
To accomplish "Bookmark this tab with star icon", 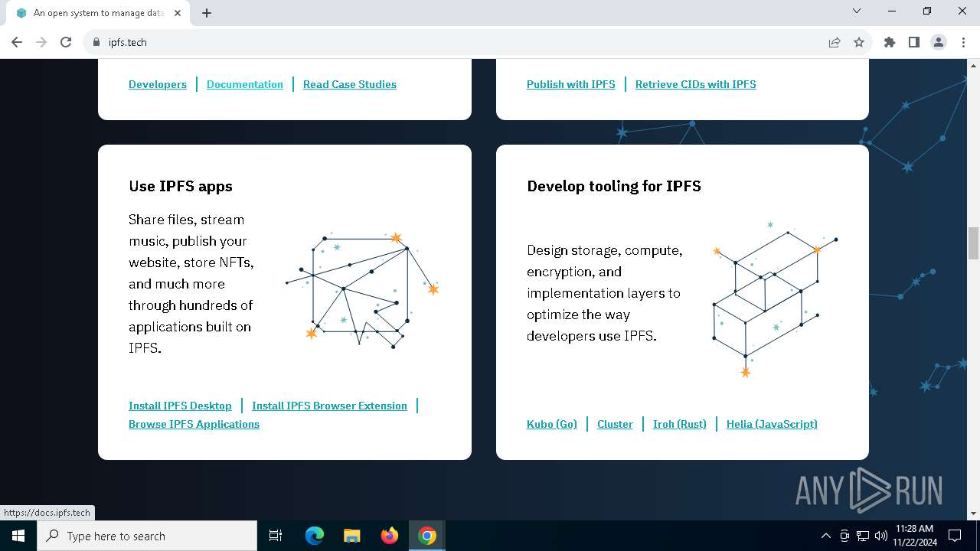I will click(859, 42).
